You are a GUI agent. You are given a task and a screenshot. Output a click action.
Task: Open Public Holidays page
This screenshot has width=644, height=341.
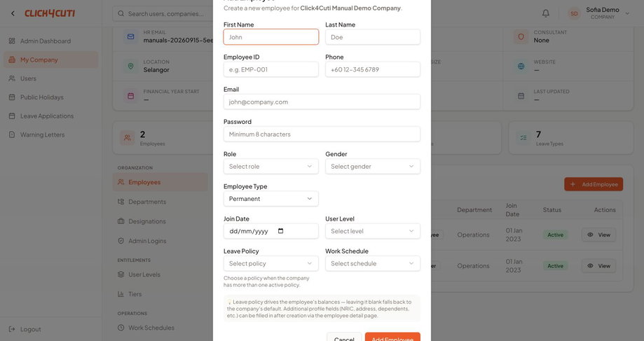coord(51,97)
